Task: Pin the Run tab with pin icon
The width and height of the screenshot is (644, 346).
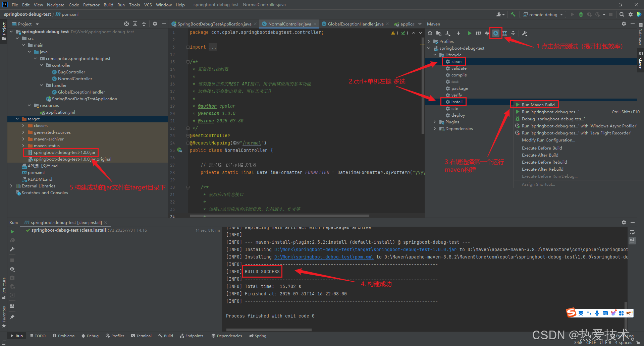Action: 12,317
